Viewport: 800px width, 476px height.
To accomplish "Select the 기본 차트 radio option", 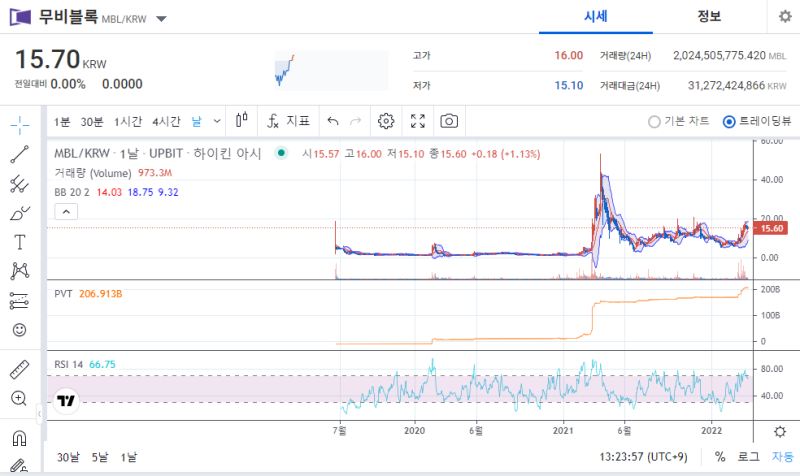I will 678,121.
